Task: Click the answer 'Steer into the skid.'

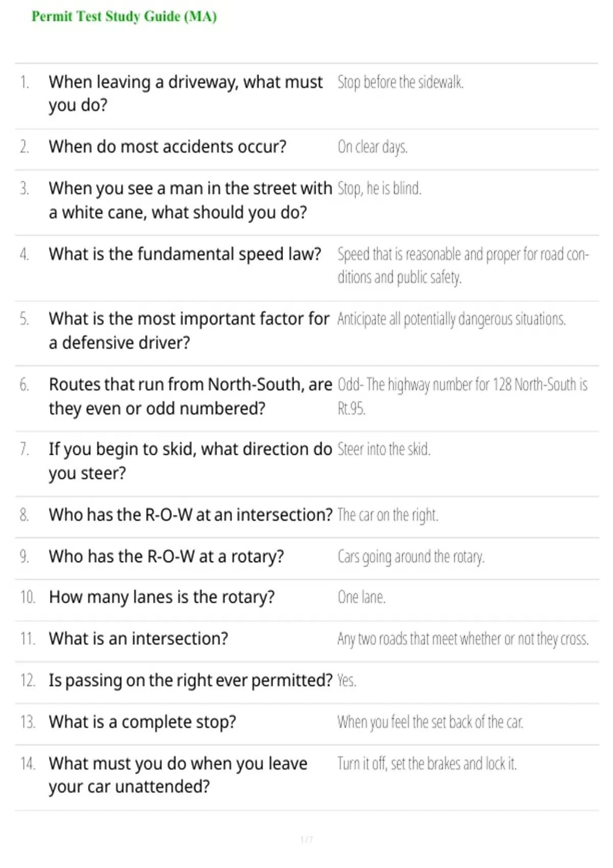Action: (384, 449)
